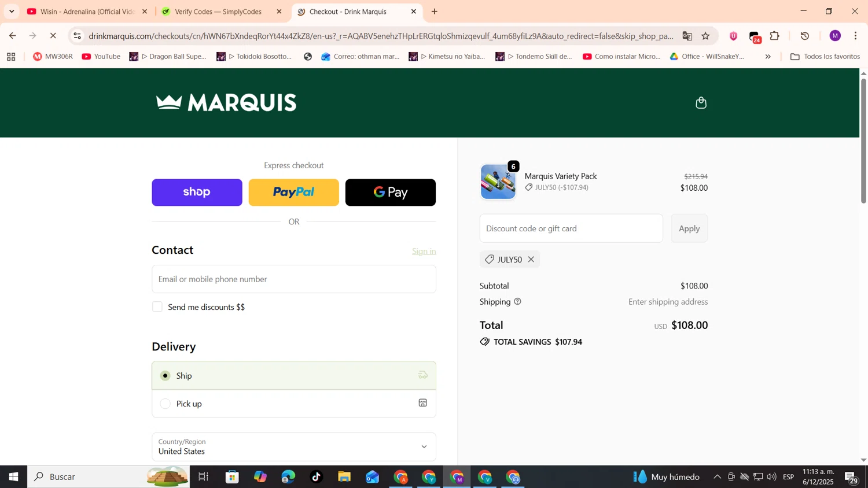Click the Windows search box Buscar

click(x=109, y=477)
